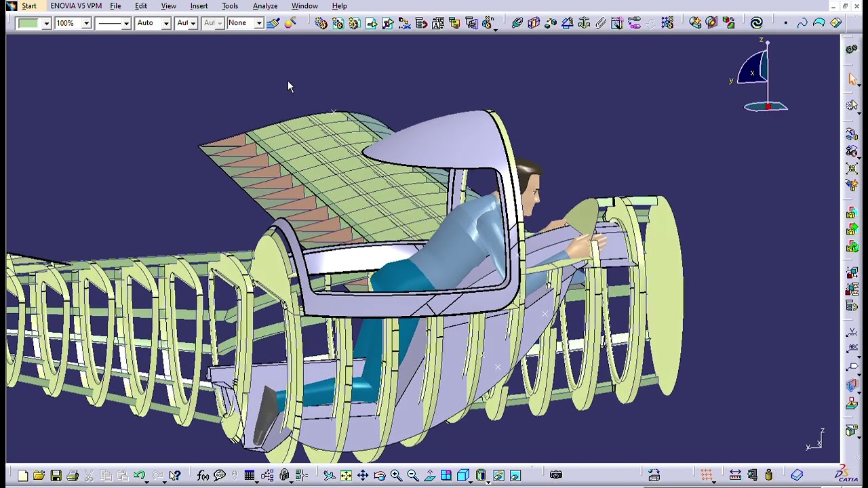Click the Print icon
868x488 pixels.
[x=73, y=475]
